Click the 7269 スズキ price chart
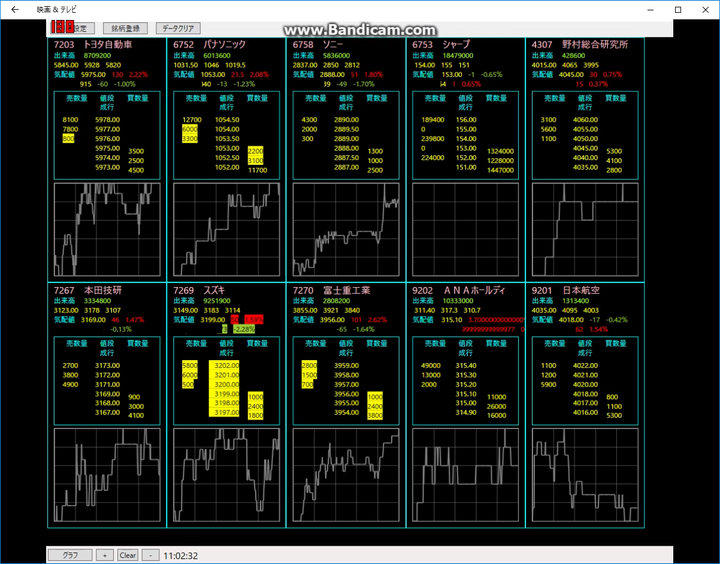The image size is (720, 564). coord(226,475)
